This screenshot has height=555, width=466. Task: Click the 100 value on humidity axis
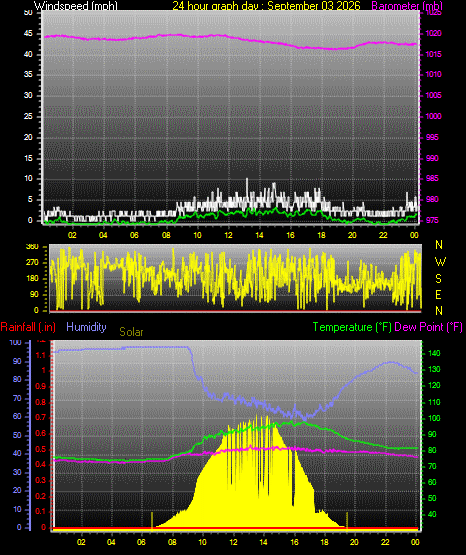[x=15, y=342]
